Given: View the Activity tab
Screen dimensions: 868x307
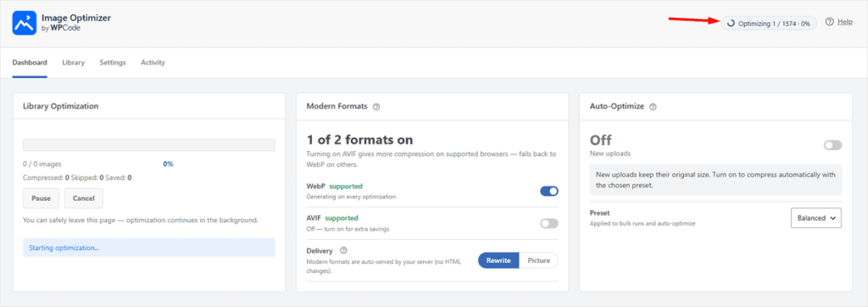Looking at the screenshot, I should click(153, 63).
